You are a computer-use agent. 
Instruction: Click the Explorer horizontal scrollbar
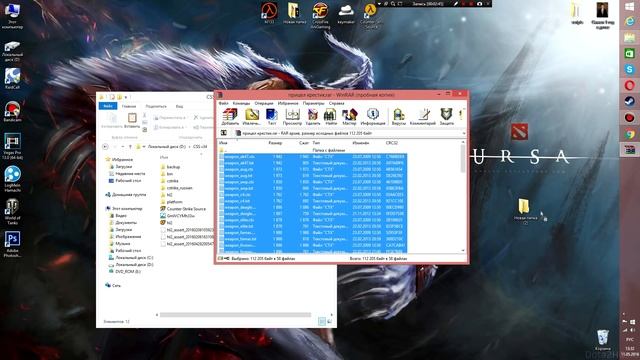(x=235, y=315)
